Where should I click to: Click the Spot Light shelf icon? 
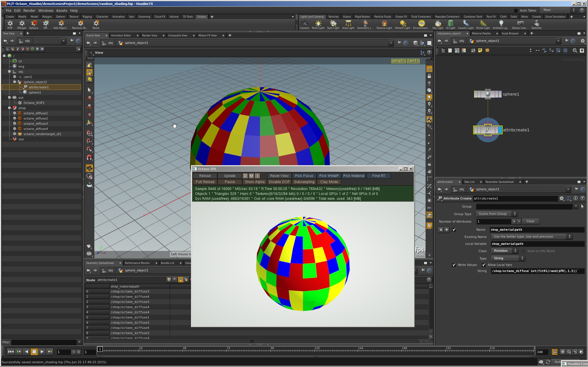pyautogui.click(x=333, y=24)
